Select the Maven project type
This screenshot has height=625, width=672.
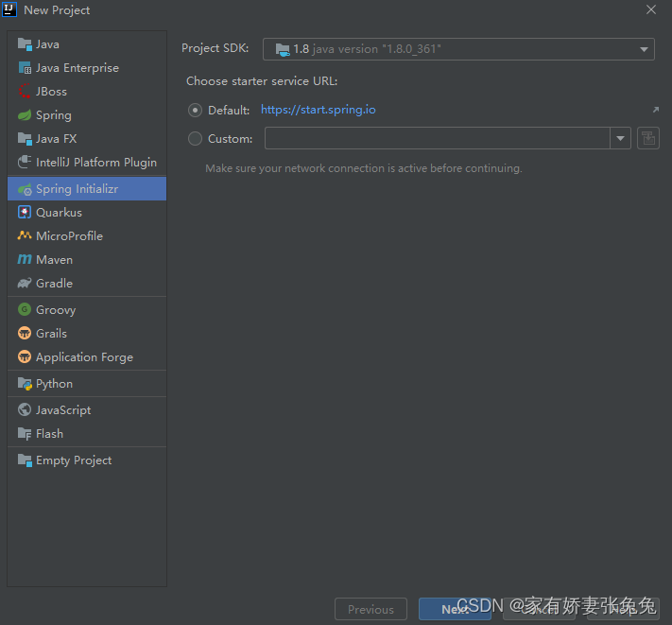pyautogui.click(x=87, y=259)
